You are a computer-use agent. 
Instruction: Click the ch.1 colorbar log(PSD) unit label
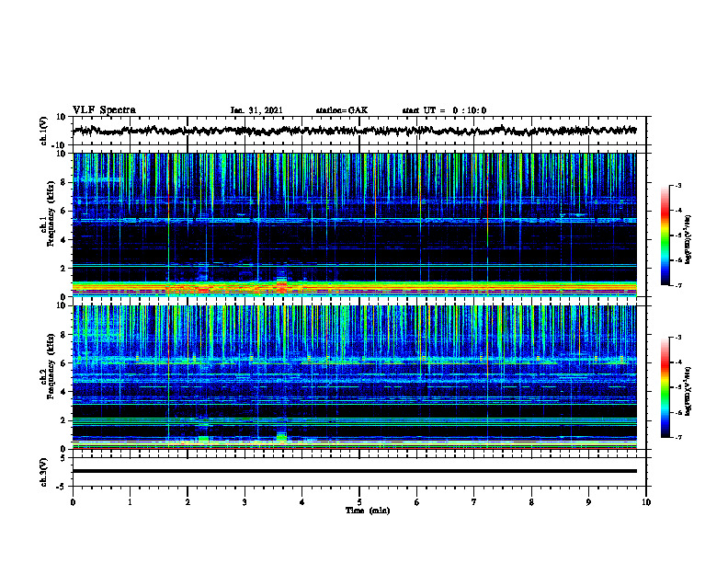click(x=688, y=240)
